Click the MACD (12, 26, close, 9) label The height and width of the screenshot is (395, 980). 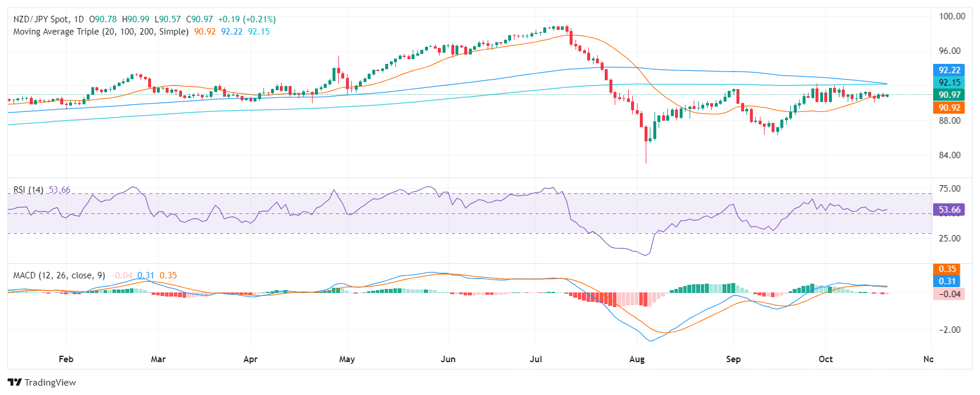point(59,275)
